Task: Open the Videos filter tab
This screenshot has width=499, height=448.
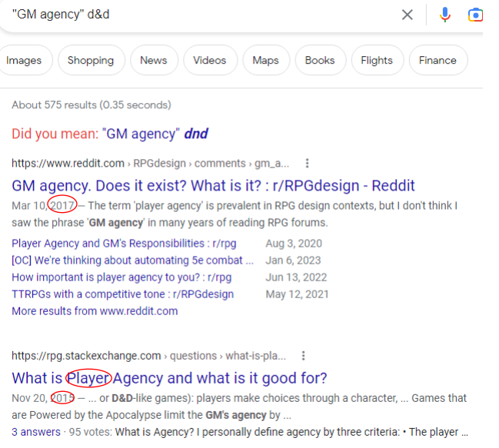Action: [x=210, y=61]
